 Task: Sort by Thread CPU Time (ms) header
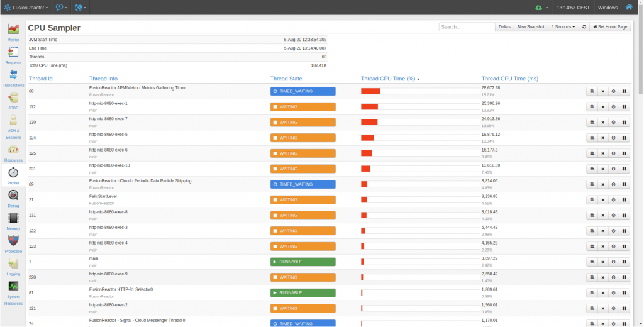509,79
